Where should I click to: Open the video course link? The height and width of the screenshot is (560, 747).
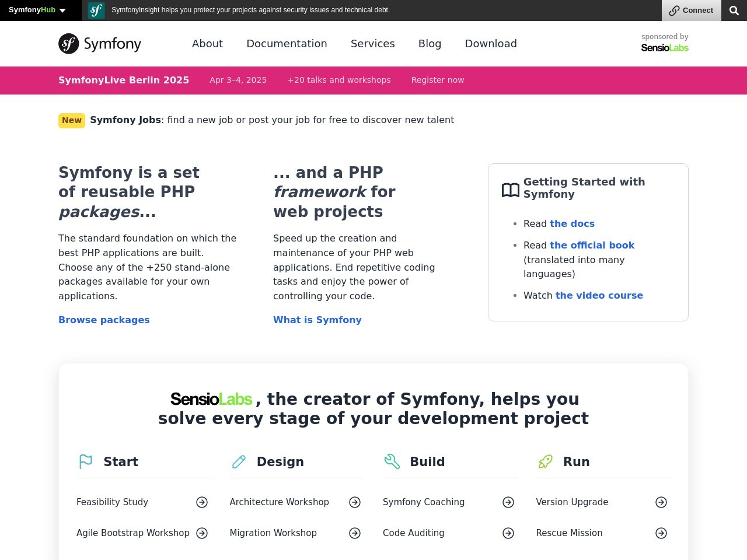[x=599, y=295]
